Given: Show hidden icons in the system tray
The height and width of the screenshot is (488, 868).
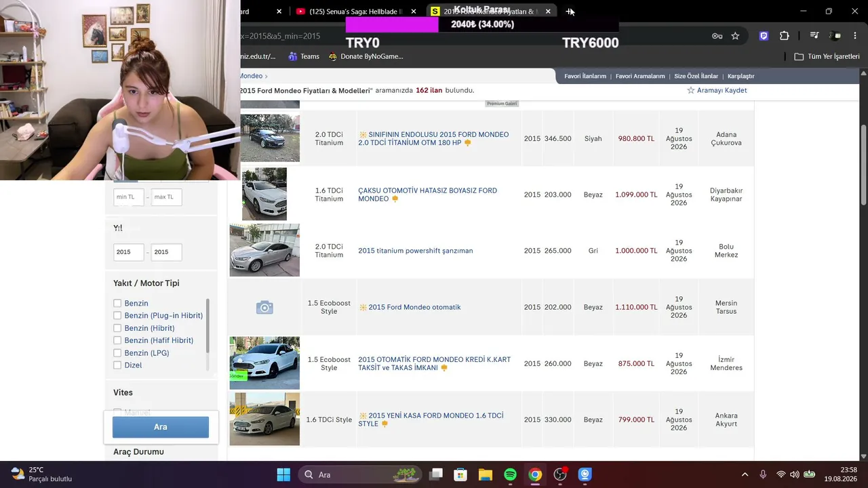Looking at the screenshot, I should (x=745, y=474).
